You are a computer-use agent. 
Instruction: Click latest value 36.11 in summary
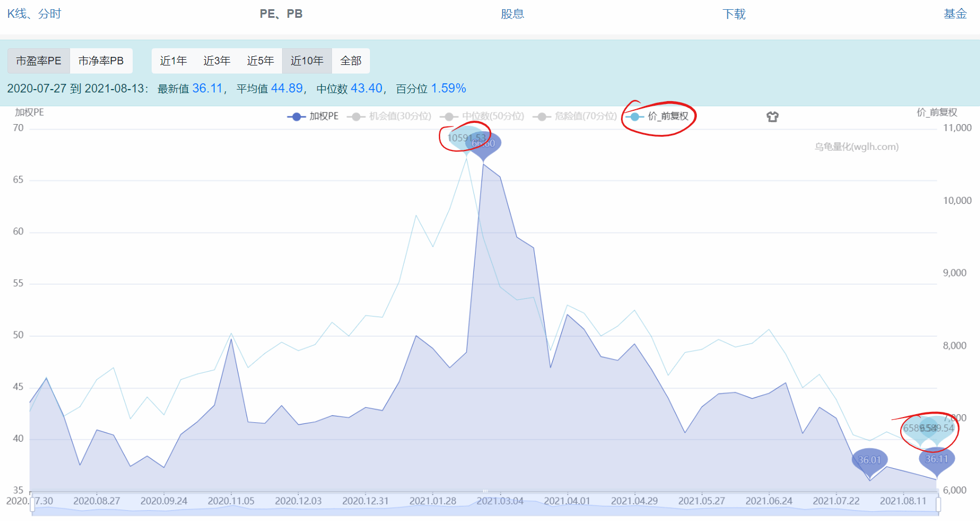(x=207, y=88)
